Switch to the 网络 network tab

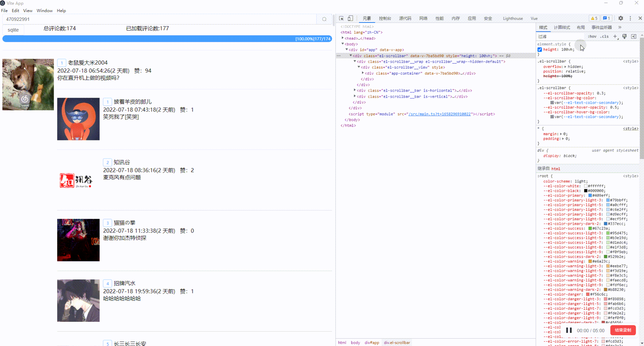click(x=423, y=18)
